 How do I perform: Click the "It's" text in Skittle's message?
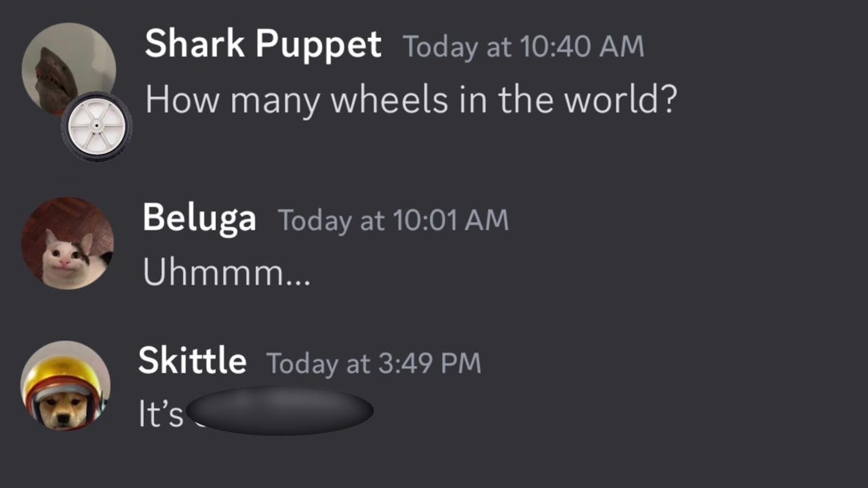point(161,413)
